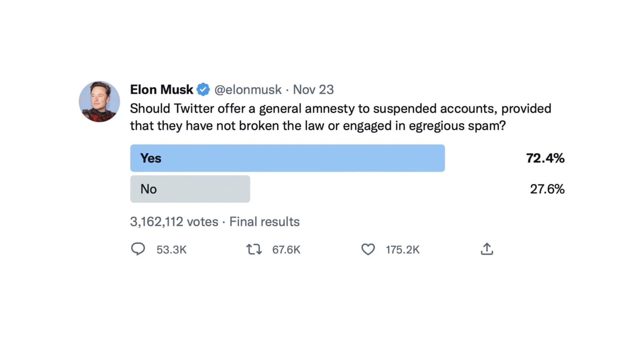Click the blue verified badge
This screenshot has height=343, width=644.
[x=203, y=89]
